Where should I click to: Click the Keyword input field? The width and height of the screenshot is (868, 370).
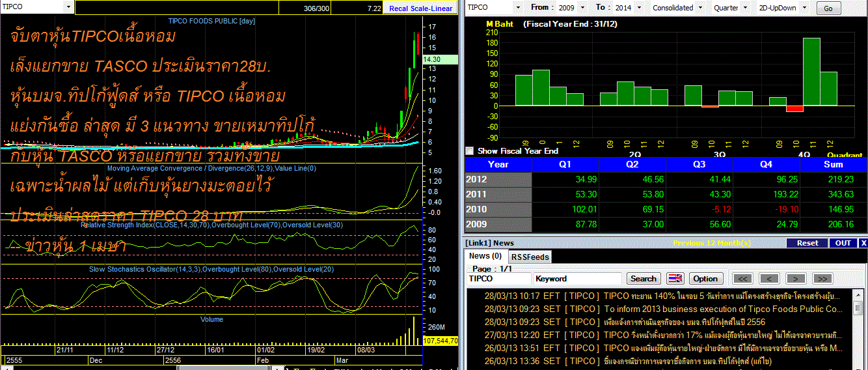click(578, 278)
